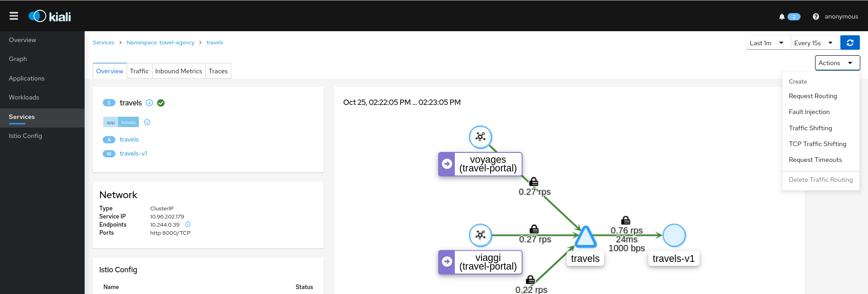Image resolution: width=868 pixels, height=294 pixels.
Task: Navigate to Graph in sidebar
Action: point(18,59)
